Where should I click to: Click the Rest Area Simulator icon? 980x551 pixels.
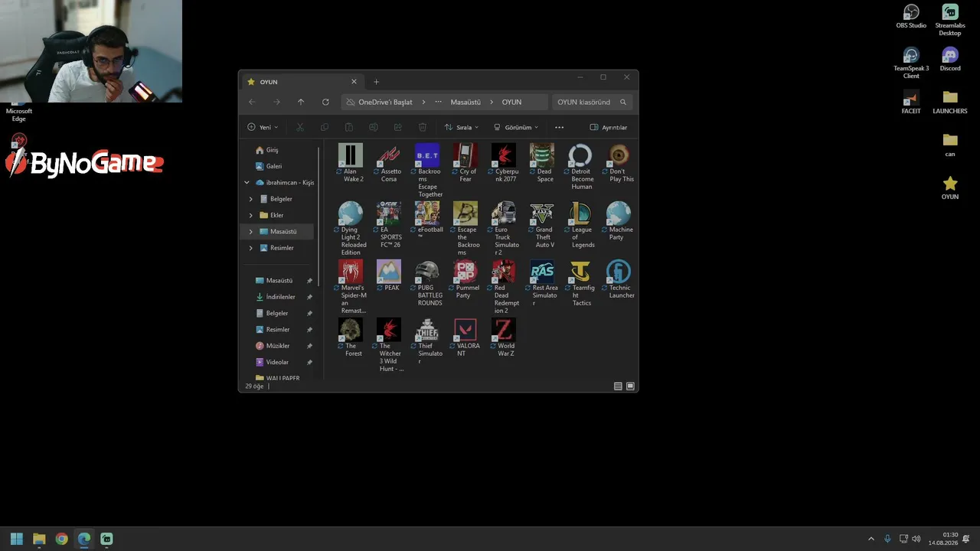coord(542,272)
